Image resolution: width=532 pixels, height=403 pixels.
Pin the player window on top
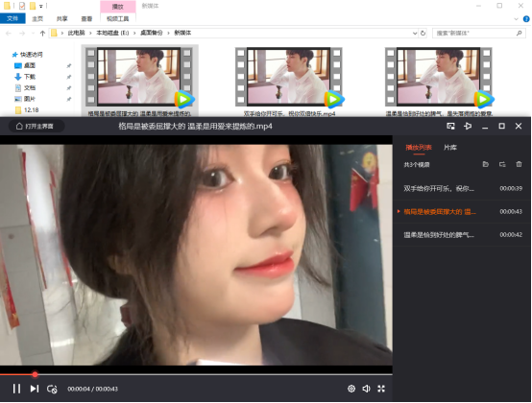(x=468, y=126)
